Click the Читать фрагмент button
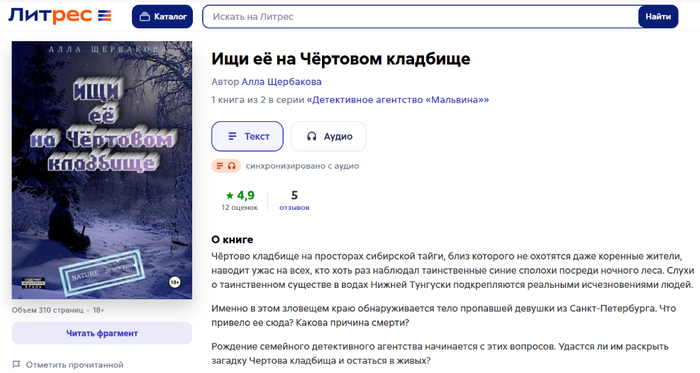 click(x=102, y=333)
